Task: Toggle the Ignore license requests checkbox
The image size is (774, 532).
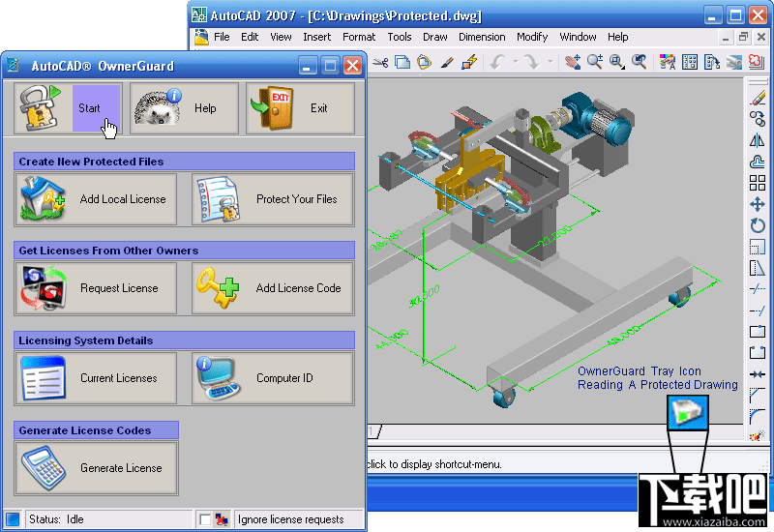Action: 204,519
